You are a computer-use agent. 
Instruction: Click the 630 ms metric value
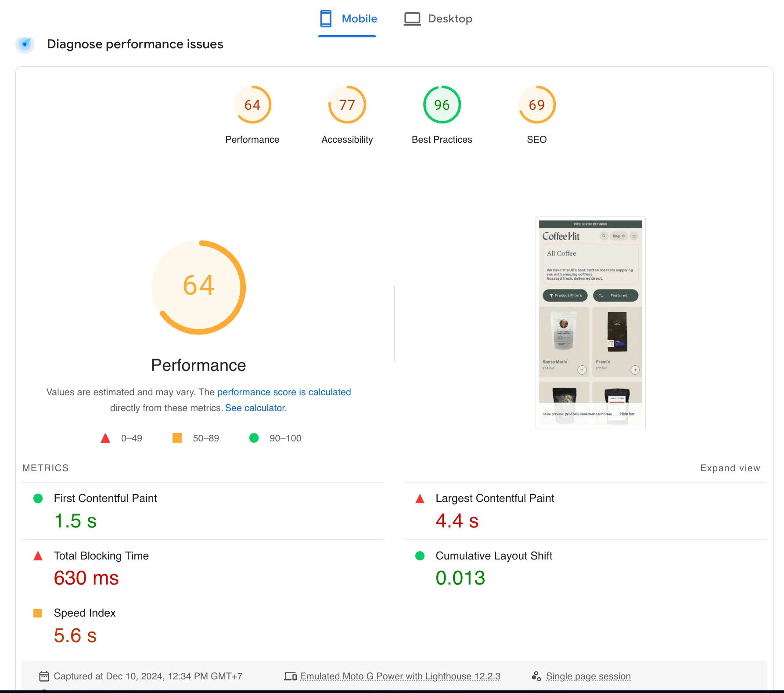86,578
